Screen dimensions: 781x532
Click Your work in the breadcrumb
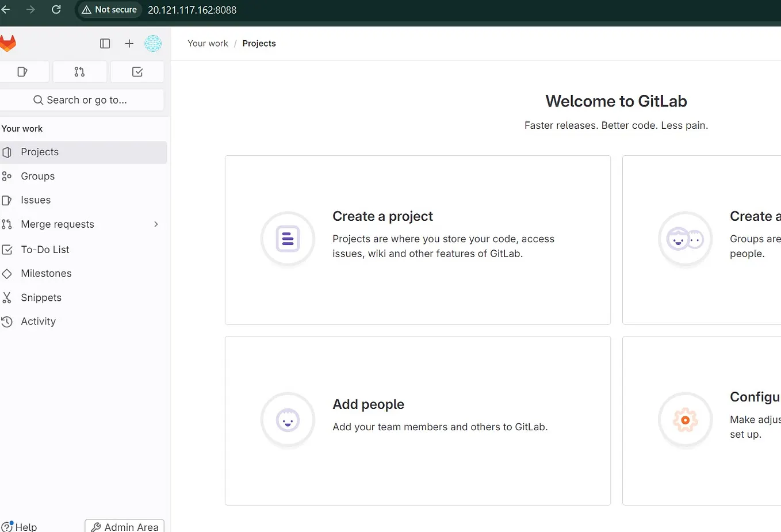tap(208, 43)
